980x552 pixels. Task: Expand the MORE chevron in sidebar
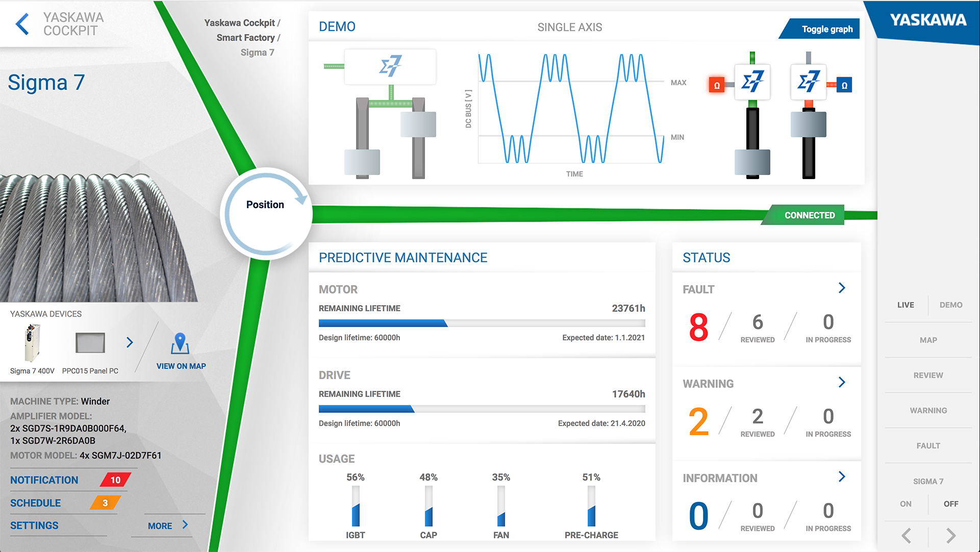pyautogui.click(x=185, y=524)
